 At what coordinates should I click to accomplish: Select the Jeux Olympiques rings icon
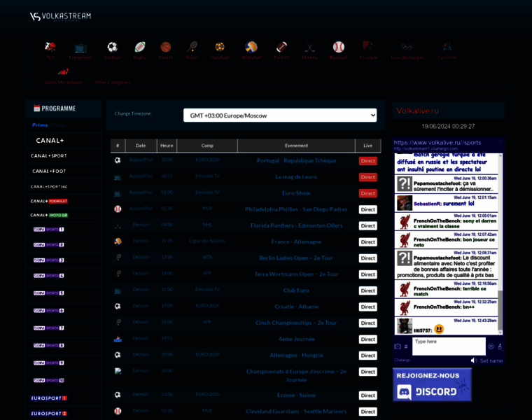[x=407, y=47]
